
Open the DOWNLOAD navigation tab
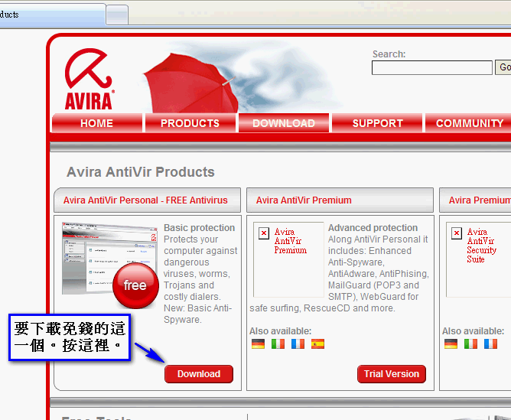[x=284, y=123]
